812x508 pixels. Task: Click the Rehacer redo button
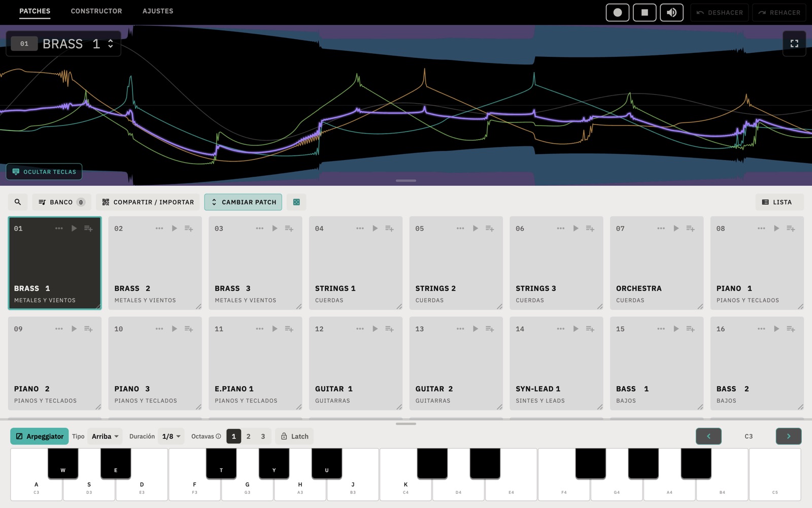[779, 13]
